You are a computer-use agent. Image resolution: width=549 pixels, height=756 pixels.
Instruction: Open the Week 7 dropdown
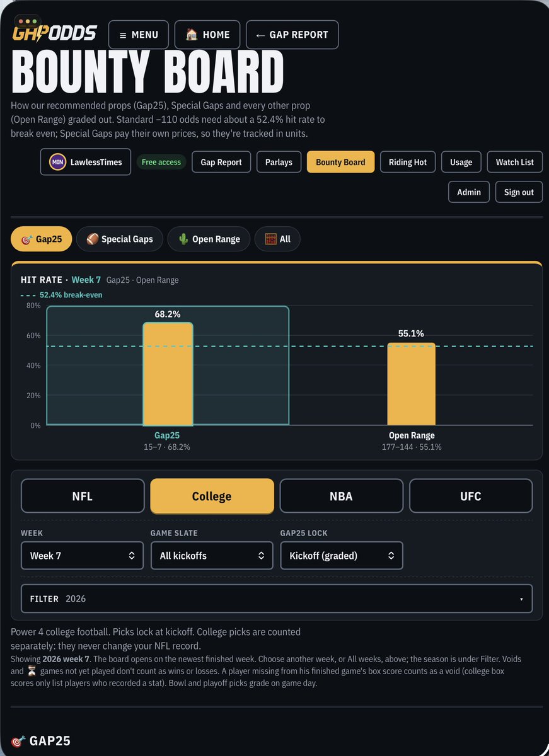[83, 556]
